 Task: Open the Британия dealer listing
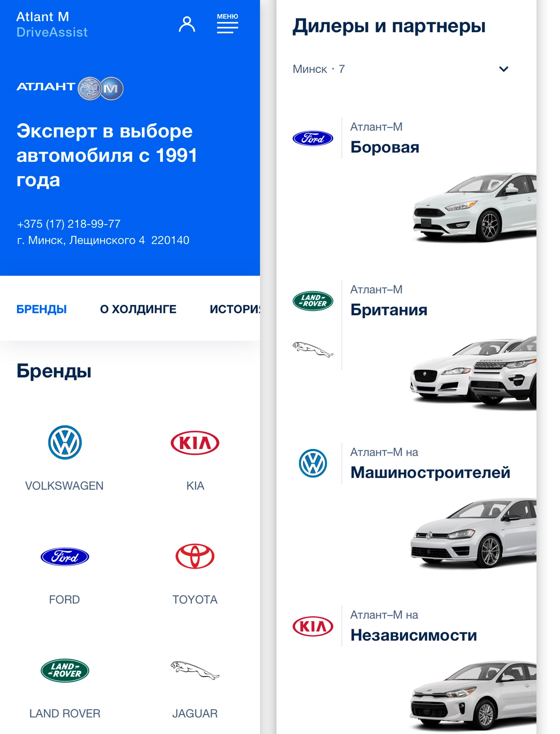pyautogui.click(x=389, y=310)
